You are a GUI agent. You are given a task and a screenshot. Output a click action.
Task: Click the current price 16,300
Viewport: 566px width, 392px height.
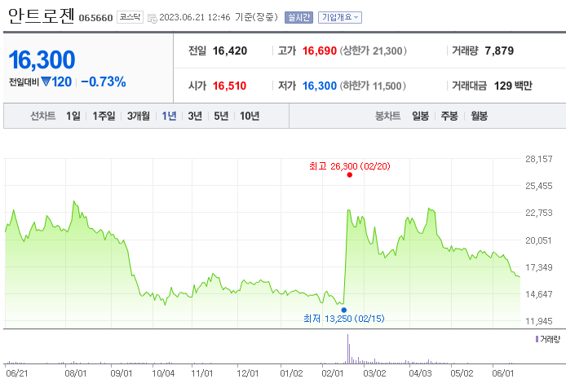[42, 59]
